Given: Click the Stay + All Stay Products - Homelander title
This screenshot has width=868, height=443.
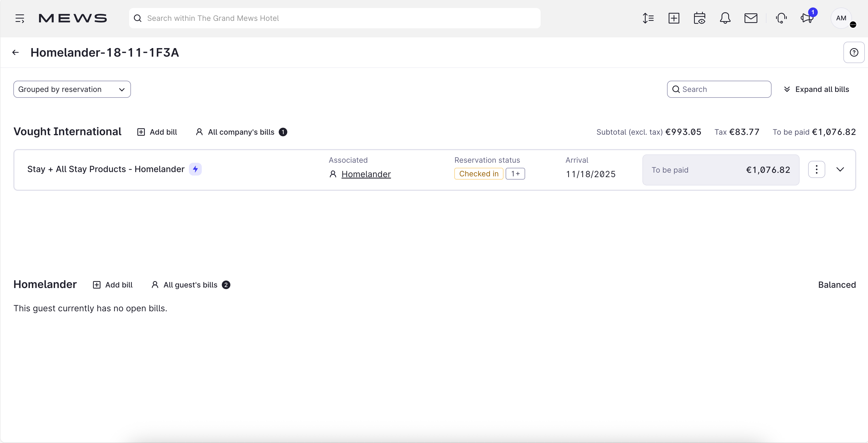Looking at the screenshot, I should click(106, 169).
